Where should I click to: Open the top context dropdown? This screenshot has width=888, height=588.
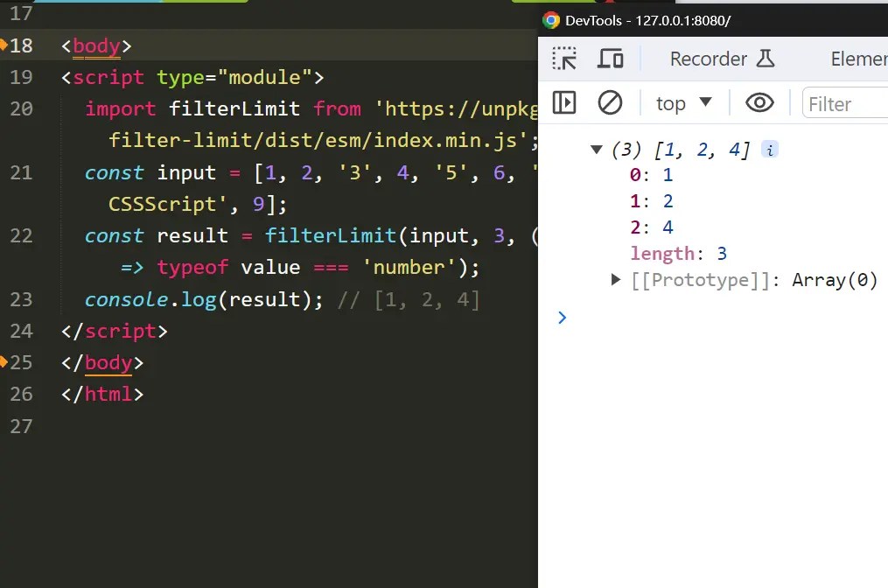pyautogui.click(x=683, y=103)
